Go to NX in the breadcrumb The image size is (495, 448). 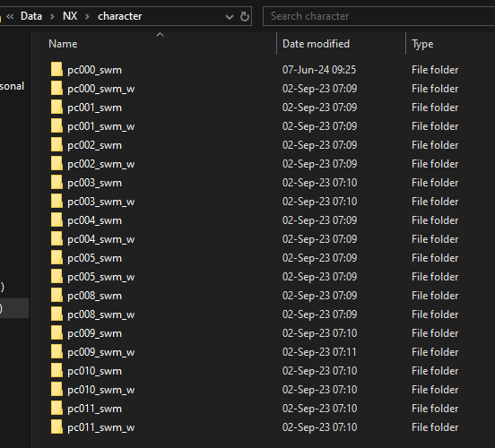pyautogui.click(x=70, y=16)
